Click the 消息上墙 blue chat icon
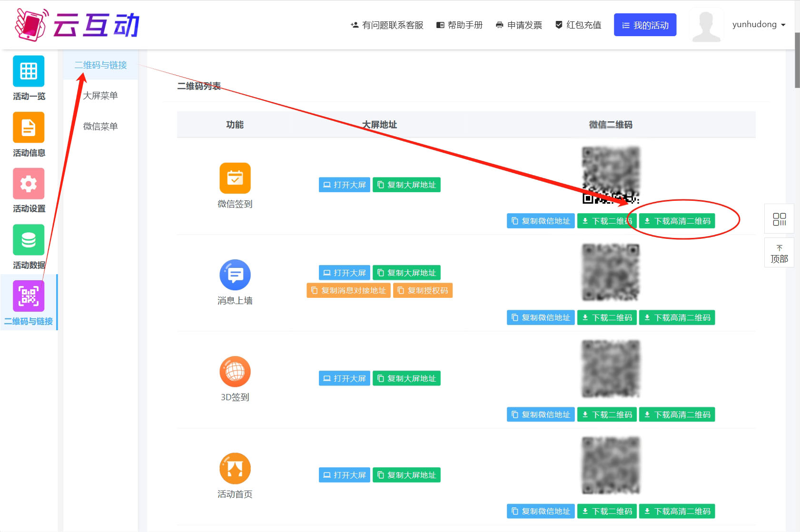Screen dimensions: 800x532 [x=235, y=275]
